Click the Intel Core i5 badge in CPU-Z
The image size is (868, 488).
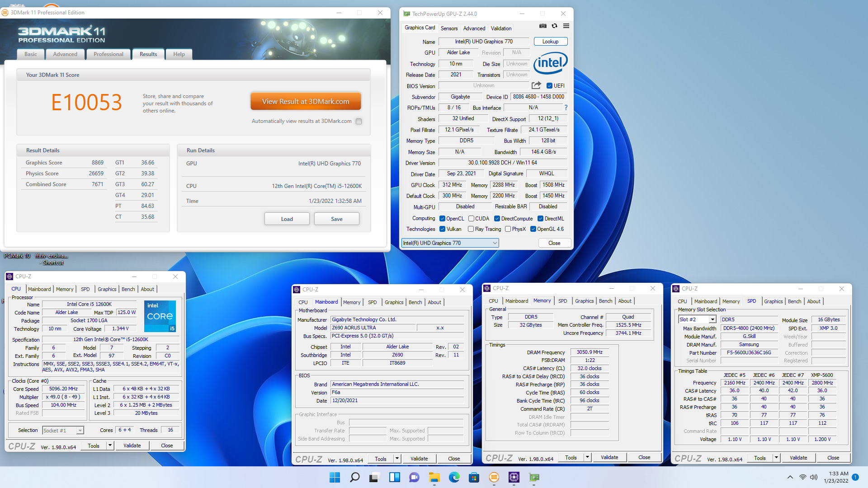click(x=160, y=316)
